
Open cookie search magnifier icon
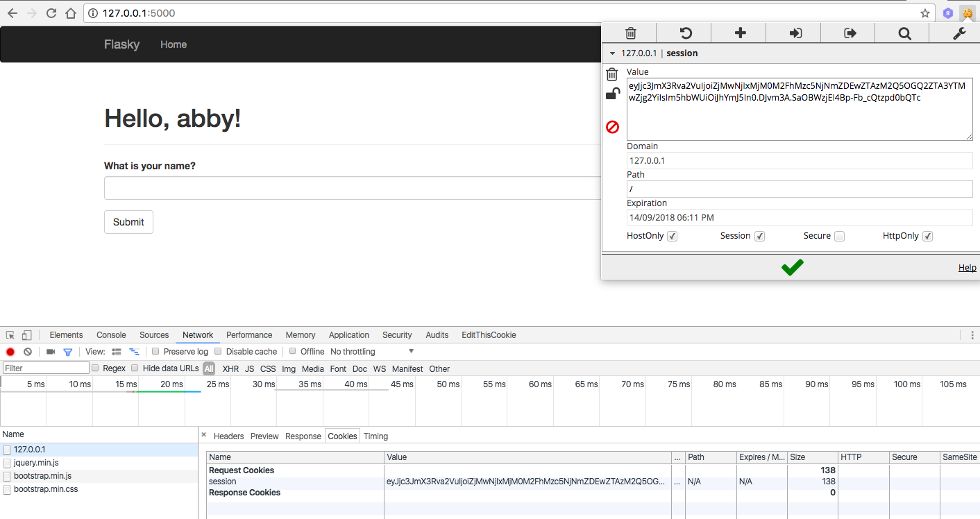[904, 33]
